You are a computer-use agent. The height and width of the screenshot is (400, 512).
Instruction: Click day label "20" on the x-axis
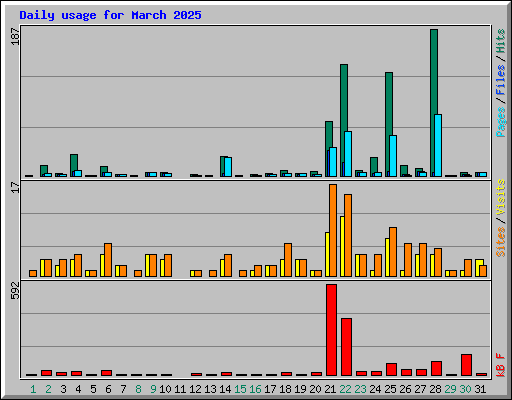click(315, 389)
